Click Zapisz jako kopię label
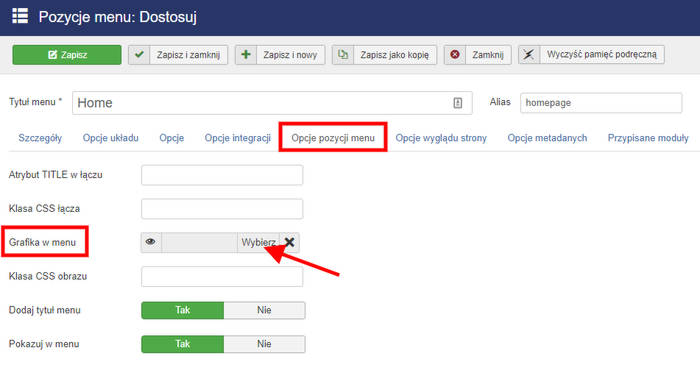 (395, 55)
